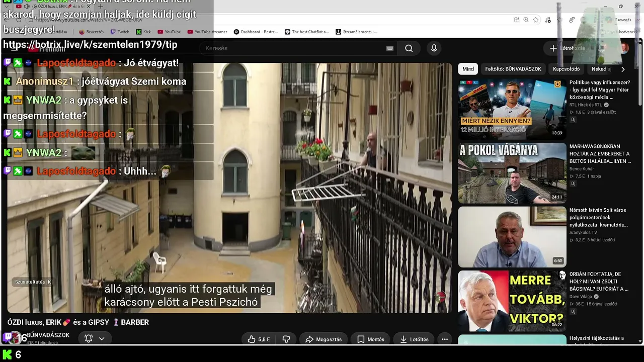Click the 5,8 E like count
This screenshot has height=362, width=644.
point(264,339)
